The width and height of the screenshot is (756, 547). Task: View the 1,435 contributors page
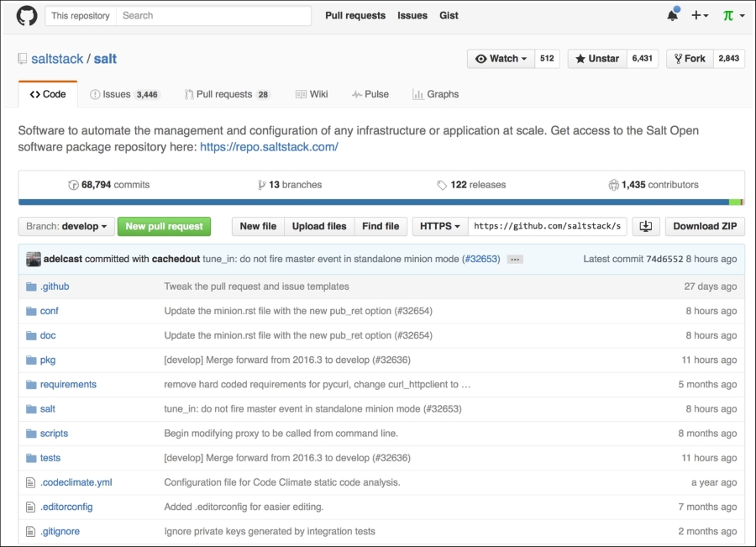pos(654,185)
